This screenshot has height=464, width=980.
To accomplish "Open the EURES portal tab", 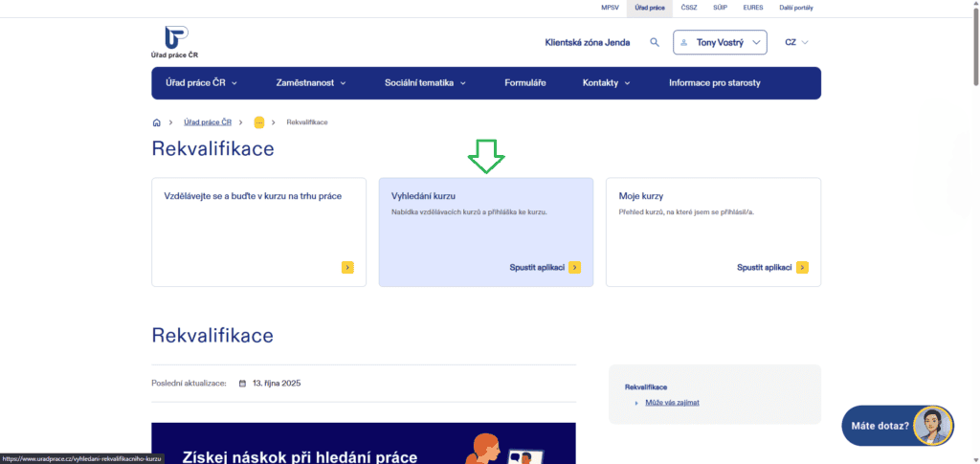I will click(752, 8).
